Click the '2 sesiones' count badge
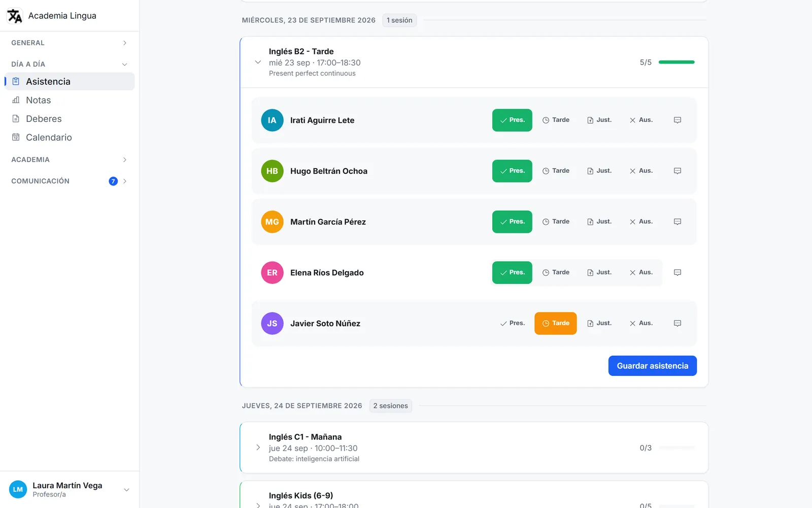Viewport: 812px width, 508px height. coord(390,406)
